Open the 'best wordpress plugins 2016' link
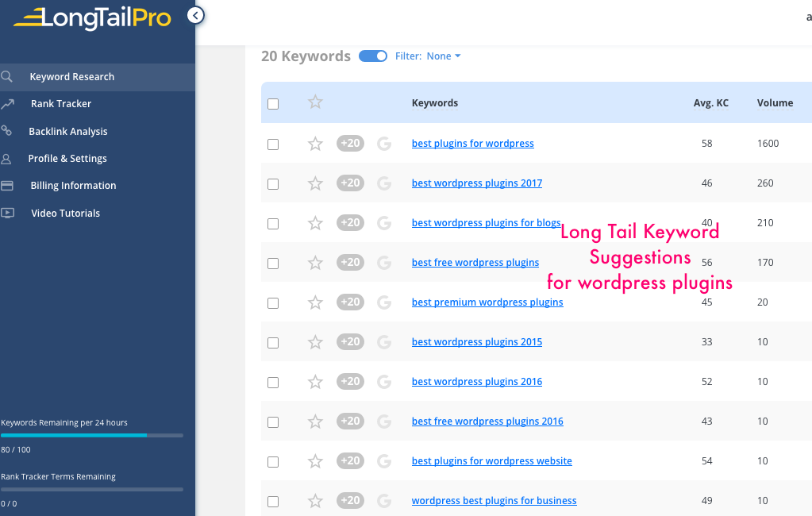 click(477, 382)
